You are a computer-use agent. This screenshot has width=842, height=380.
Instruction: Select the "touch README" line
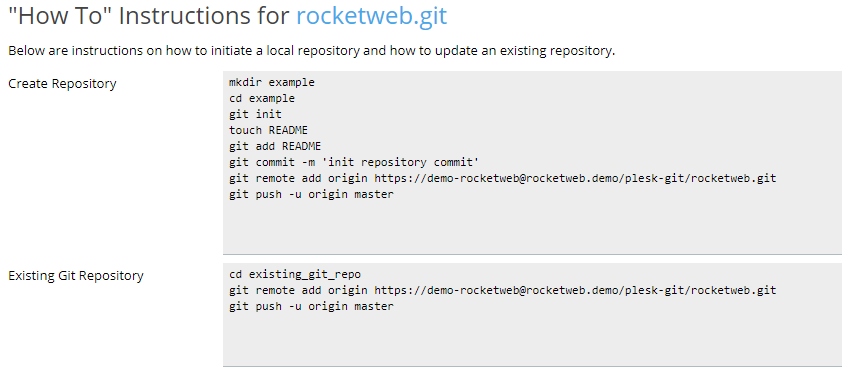click(268, 130)
